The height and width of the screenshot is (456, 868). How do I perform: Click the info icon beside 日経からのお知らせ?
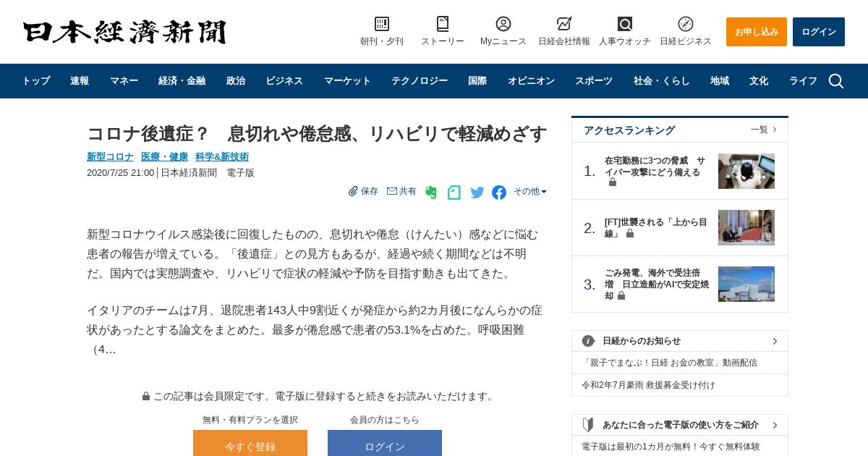(x=589, y=341)
